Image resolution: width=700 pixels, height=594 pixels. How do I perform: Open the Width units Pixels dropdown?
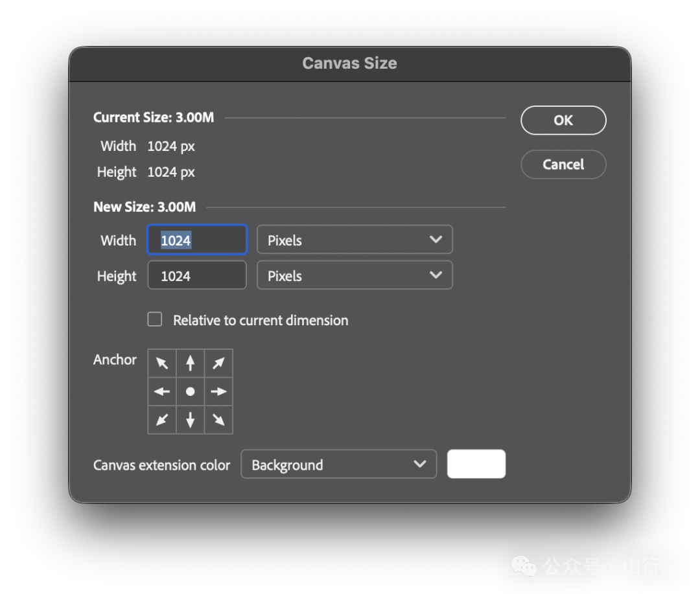(355, 240)
